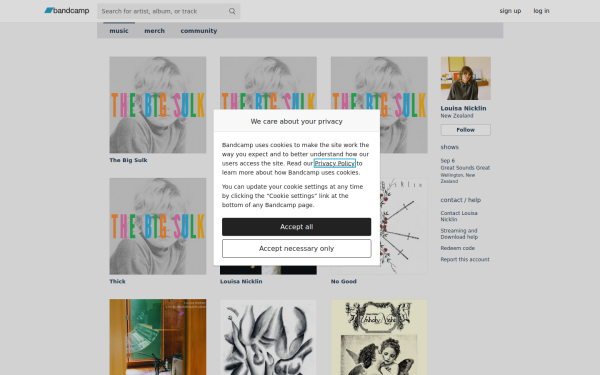Open the No Good floral cover art
The image size is (600, 375).
tap(404, 226)
